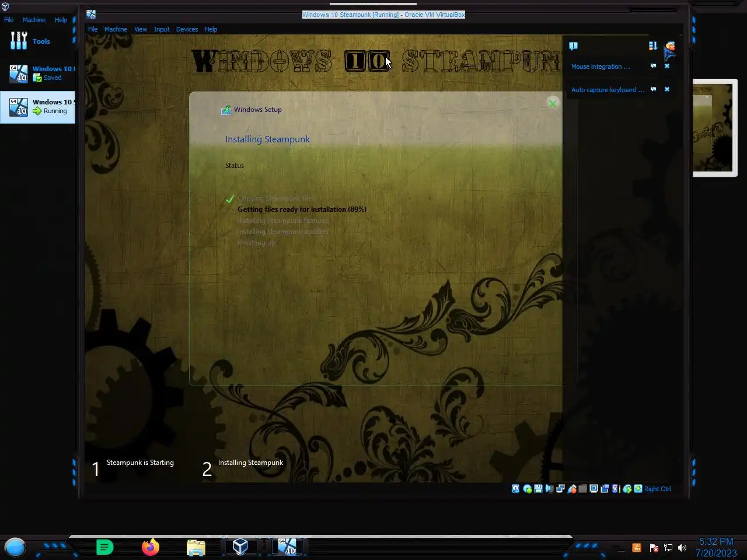Click the display settings status icon
Image resolution: width=747 pixels, height=560 pixels.
pos(594,489)
